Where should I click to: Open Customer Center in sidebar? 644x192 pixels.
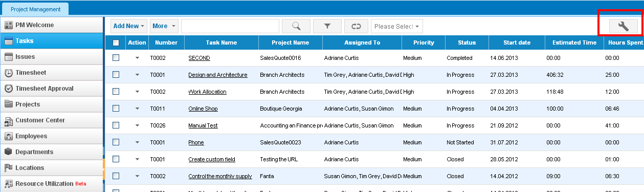pyautogui.click(x=52, y=120)
